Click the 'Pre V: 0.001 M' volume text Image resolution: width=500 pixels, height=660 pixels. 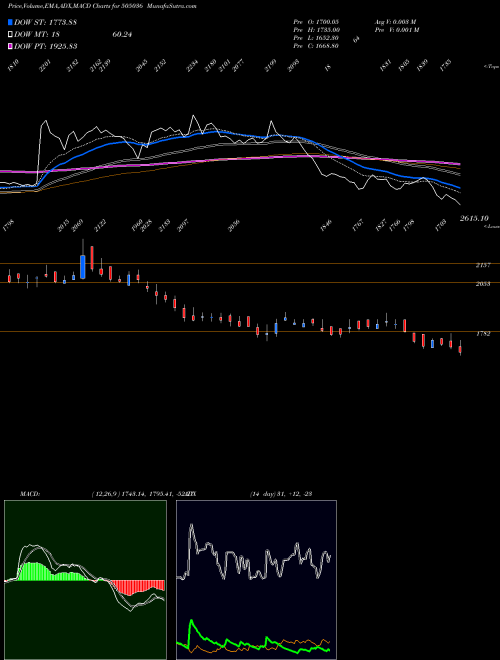[397, 30]
